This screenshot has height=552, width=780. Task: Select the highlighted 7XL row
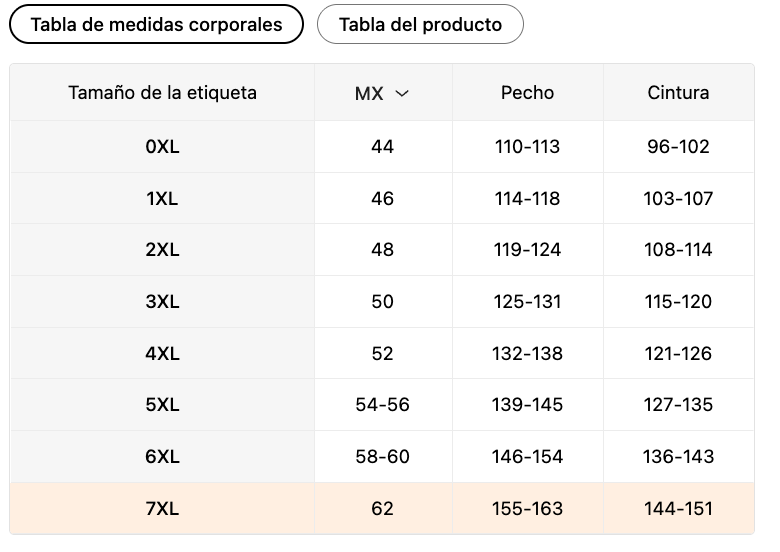click(x=162, y=508)
